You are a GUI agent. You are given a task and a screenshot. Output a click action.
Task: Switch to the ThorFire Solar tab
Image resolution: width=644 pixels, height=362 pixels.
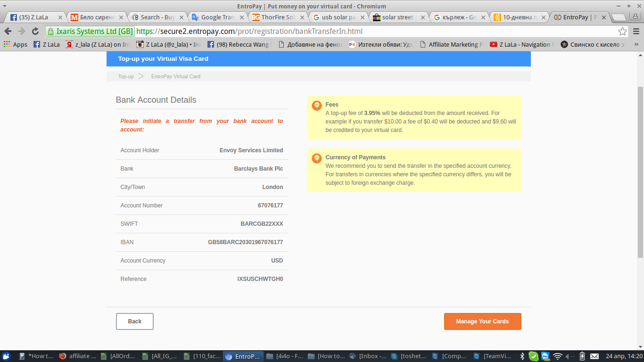coord(278,17)
